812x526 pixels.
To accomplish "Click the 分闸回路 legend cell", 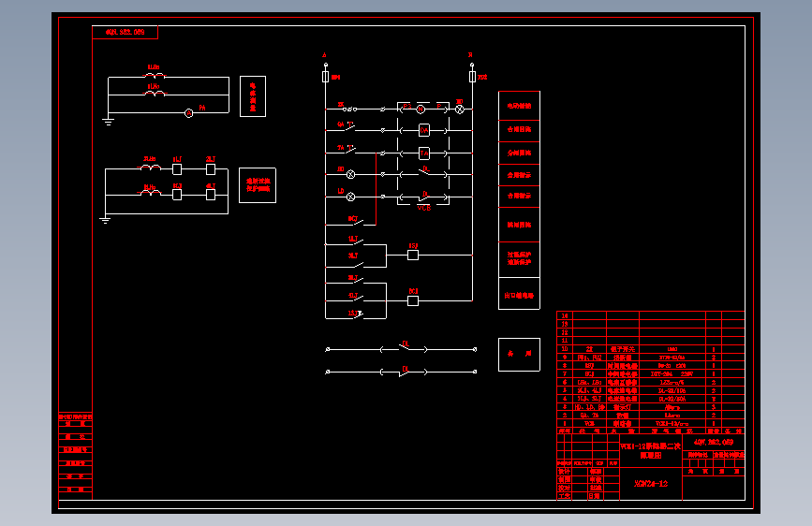I will (x=519, y=153).
